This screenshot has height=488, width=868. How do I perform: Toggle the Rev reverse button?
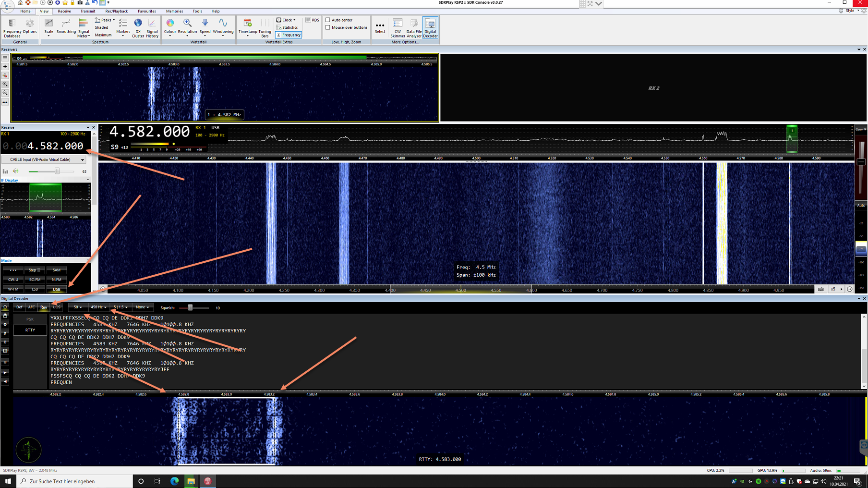click(x=44, y=307)
